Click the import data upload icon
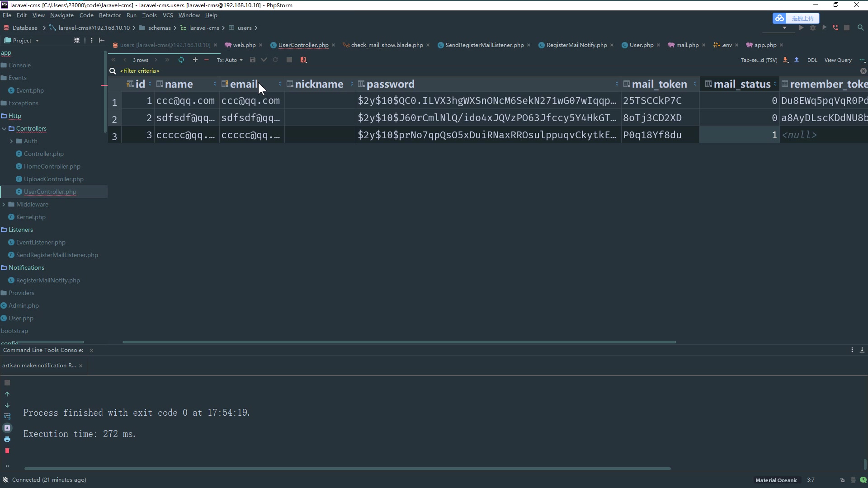868x488 pixels. tap(797, 60)
